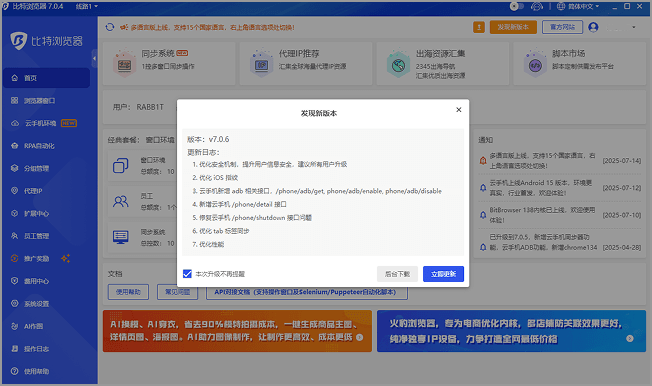Click the 同步系统 card icon
Image resolution: width=652 pixels, height=386 pixels.
[x=124, y=64]
